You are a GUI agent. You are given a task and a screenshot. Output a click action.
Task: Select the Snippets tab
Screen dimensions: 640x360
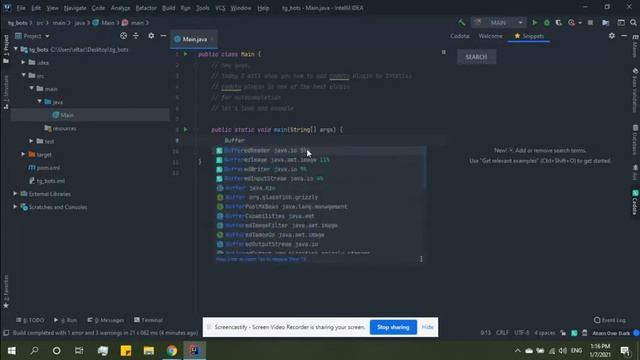tap(529, 36)
